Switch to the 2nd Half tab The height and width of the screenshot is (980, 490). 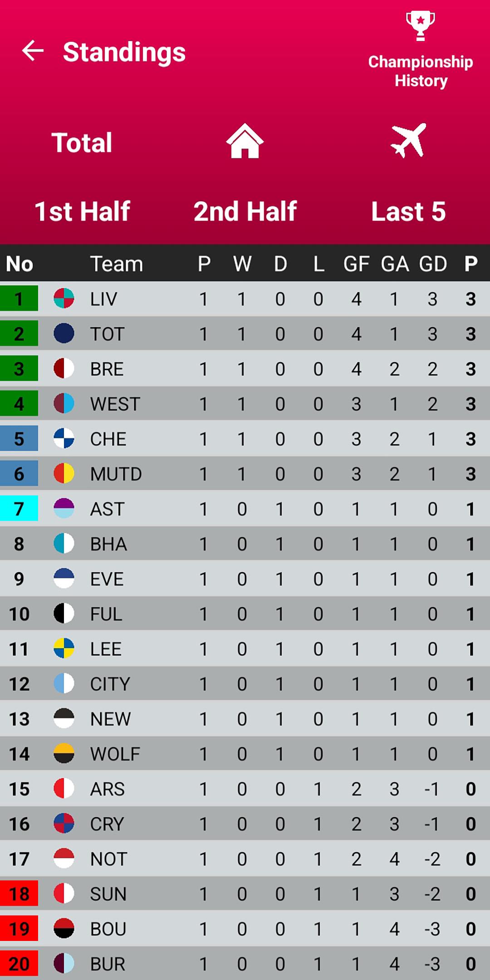click(x=245, y=211)
